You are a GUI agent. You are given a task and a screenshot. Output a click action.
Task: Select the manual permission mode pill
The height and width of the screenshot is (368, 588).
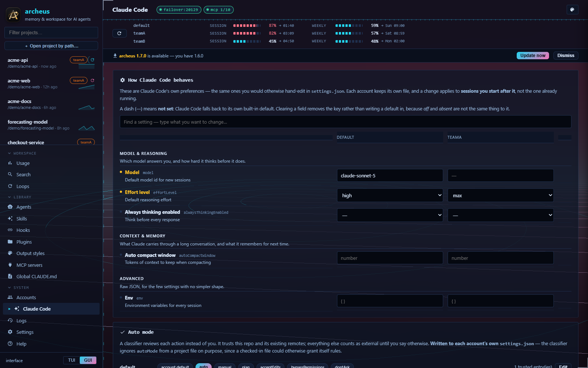click(225, 367)
